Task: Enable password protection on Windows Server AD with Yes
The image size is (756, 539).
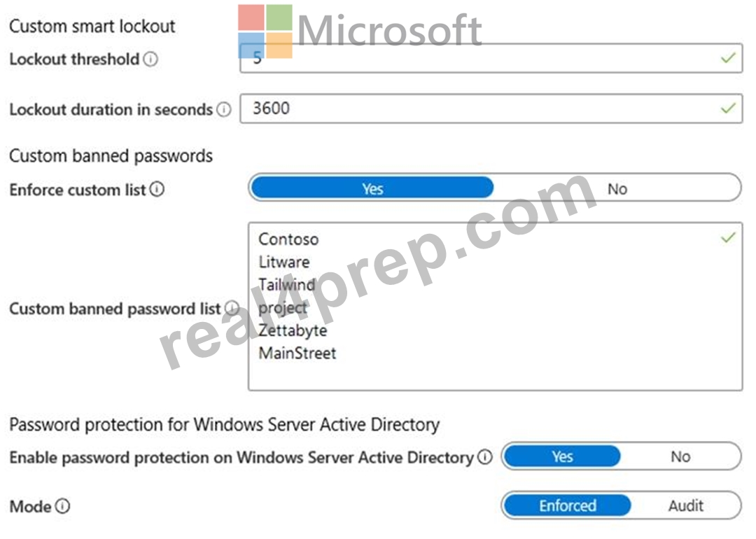Action: [562, 456]
